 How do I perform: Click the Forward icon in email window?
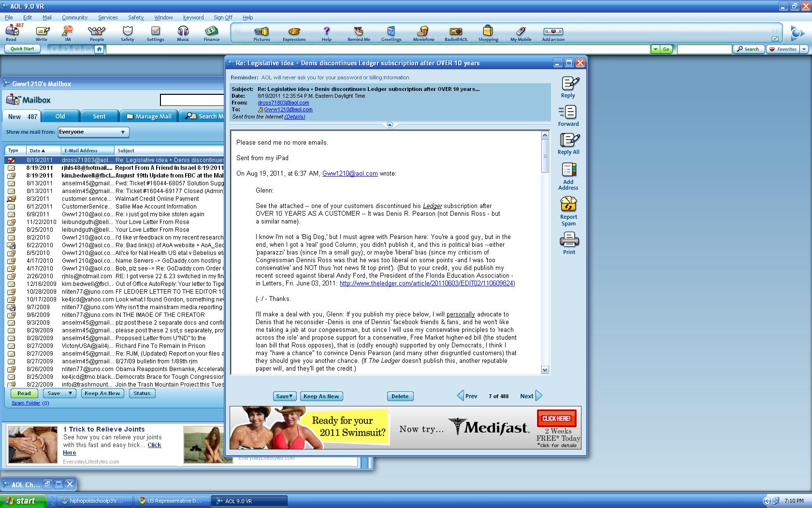click(x=568, y=116)
